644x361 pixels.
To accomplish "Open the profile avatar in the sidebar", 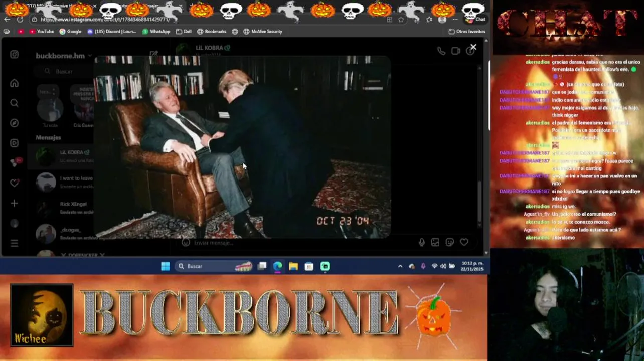I will click(15, 224).
